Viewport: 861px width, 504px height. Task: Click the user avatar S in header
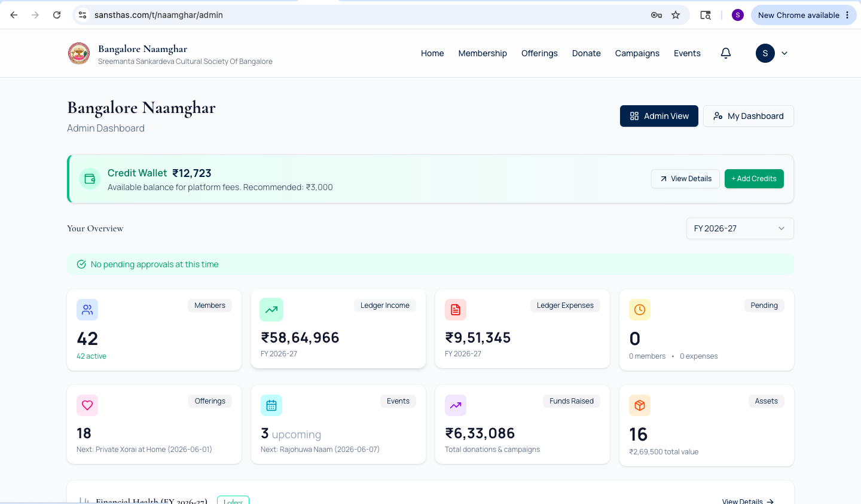765,53
